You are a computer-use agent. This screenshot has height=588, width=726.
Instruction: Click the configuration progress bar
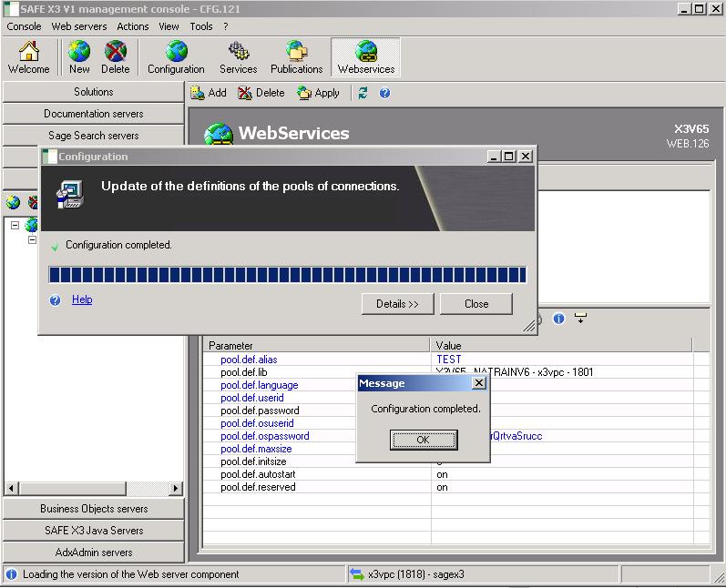tap(287, 274)
